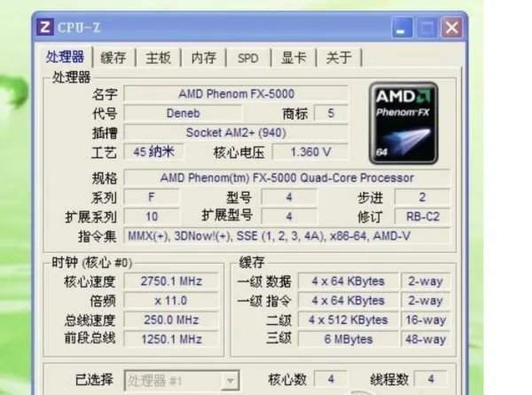Image resolution: width=532 pixels, height=395 pixels.
Task: Click the 1250.1 MHz front bus value
Action: [171, 339]
